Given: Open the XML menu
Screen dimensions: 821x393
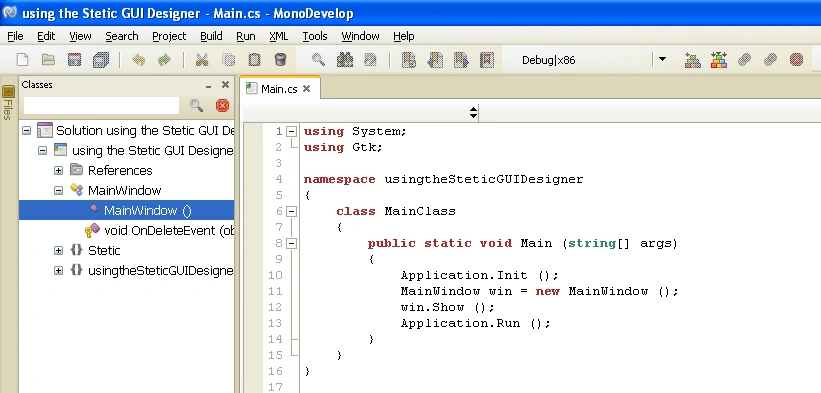Looking at the screenshot, I should [279, 36].
